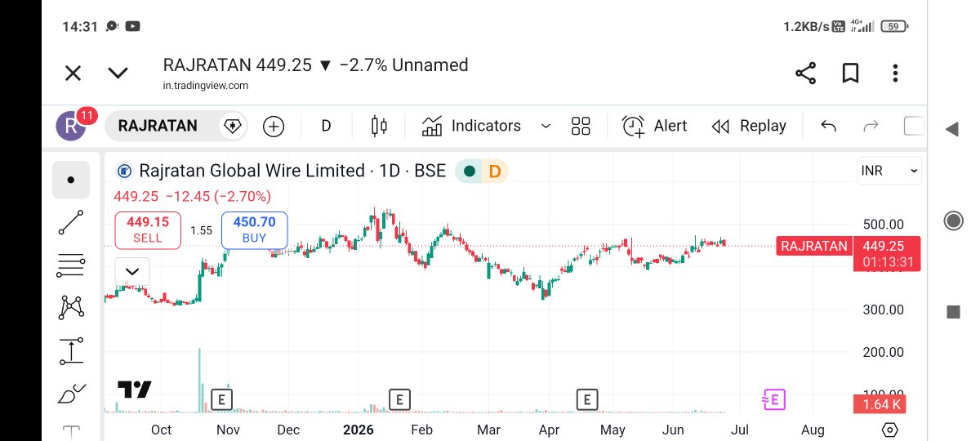Viewport: 980px width, 441px height.
Task: Change the INR currency dropdown
Action: pyautogui.click(x=889, y=171)
